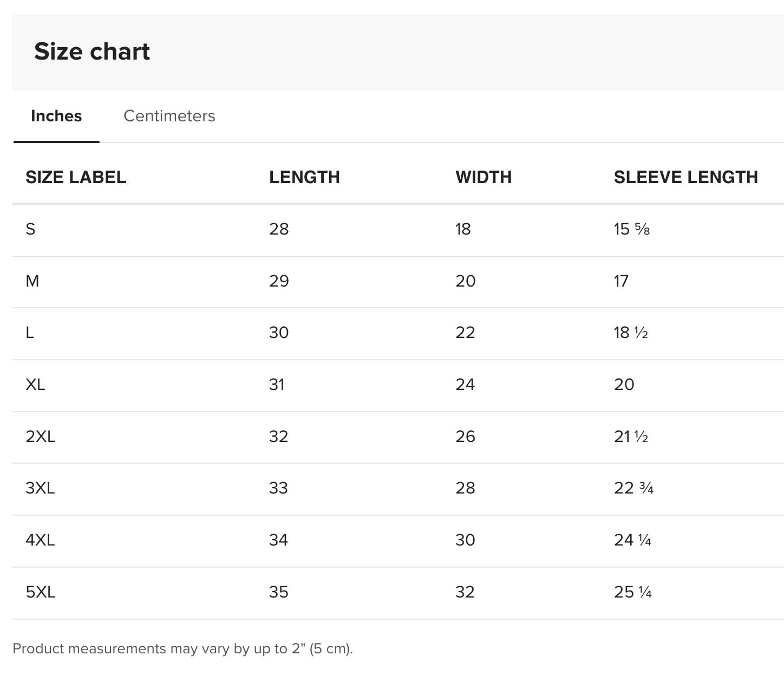Click the WIDTH column header
This screenshot has height=675, width=784.
(x=484, y=177)
